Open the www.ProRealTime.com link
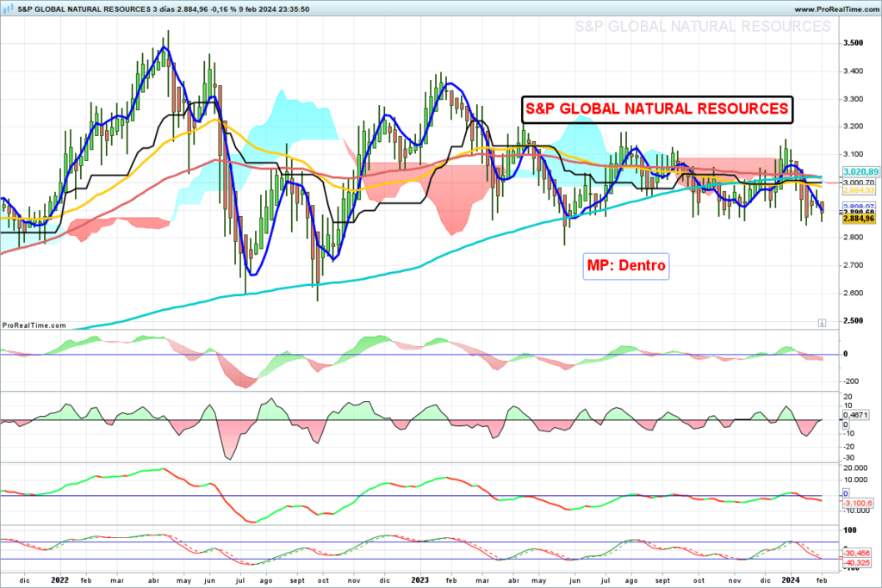This screenshot has height=588, width=882. pyautogui.click(x=835, y=9)
